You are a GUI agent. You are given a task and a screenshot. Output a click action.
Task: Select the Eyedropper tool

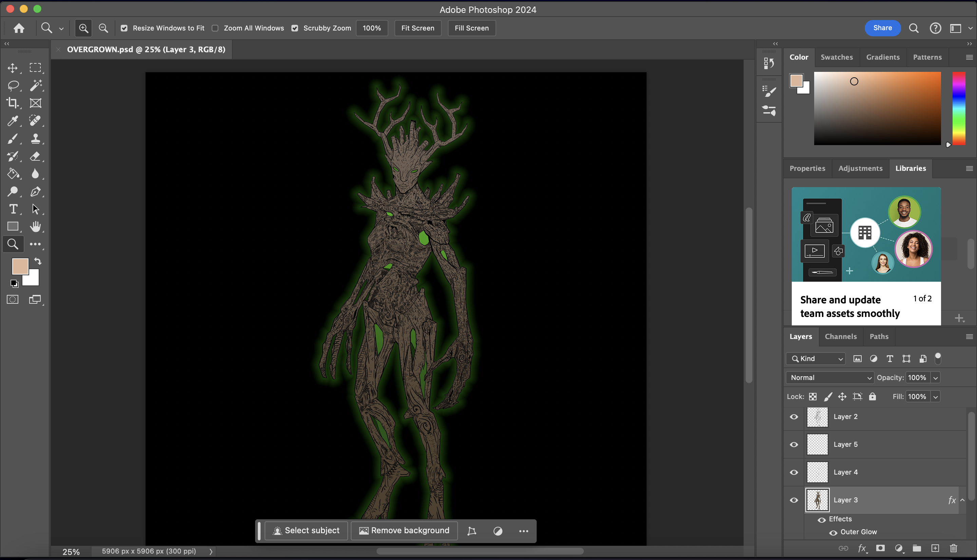(x=12, y=121)
